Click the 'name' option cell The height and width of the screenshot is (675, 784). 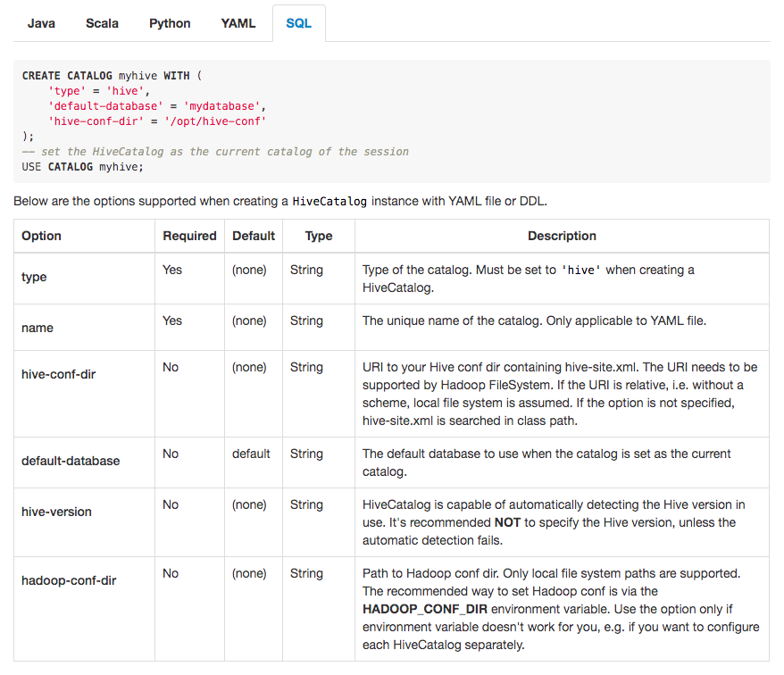pyautogui.click(x=38, y=328)
